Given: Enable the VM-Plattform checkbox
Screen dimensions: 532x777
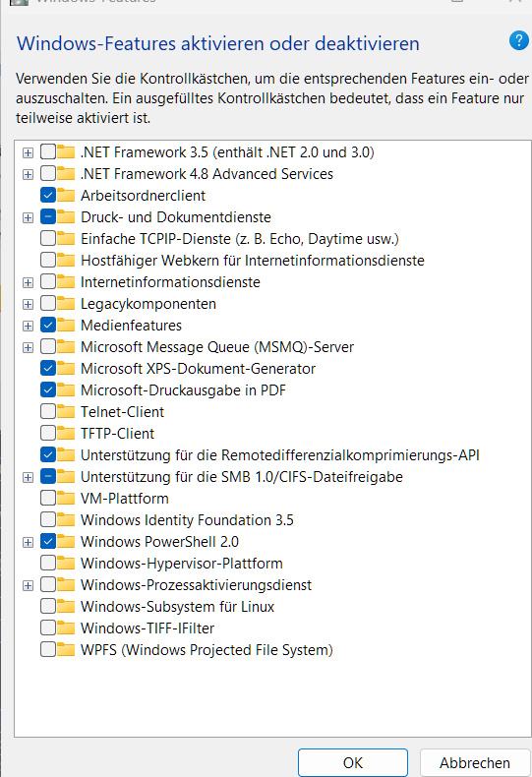Looking at the screenshot, I should [x=48, y=498].
